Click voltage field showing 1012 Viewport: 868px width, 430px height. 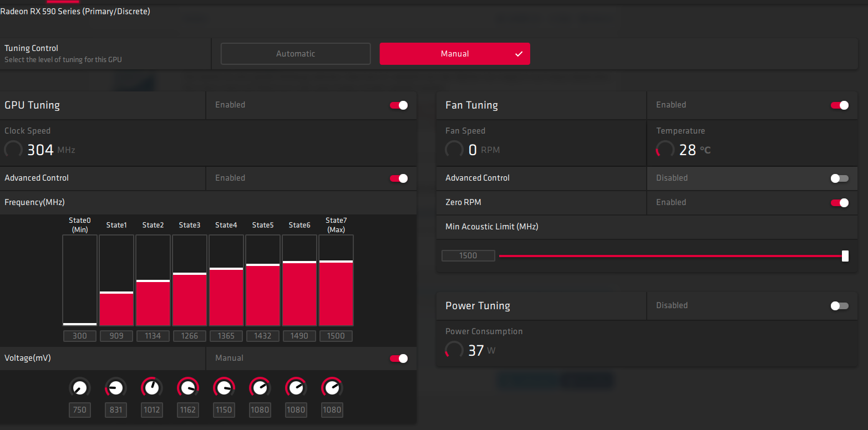click(152, 410)
